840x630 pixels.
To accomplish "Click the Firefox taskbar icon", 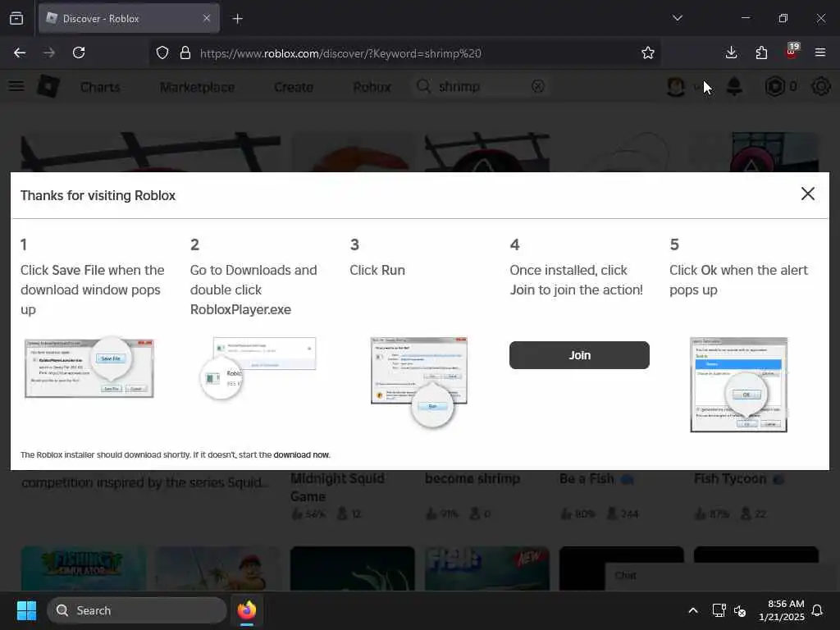I will [x=246, y=610].
